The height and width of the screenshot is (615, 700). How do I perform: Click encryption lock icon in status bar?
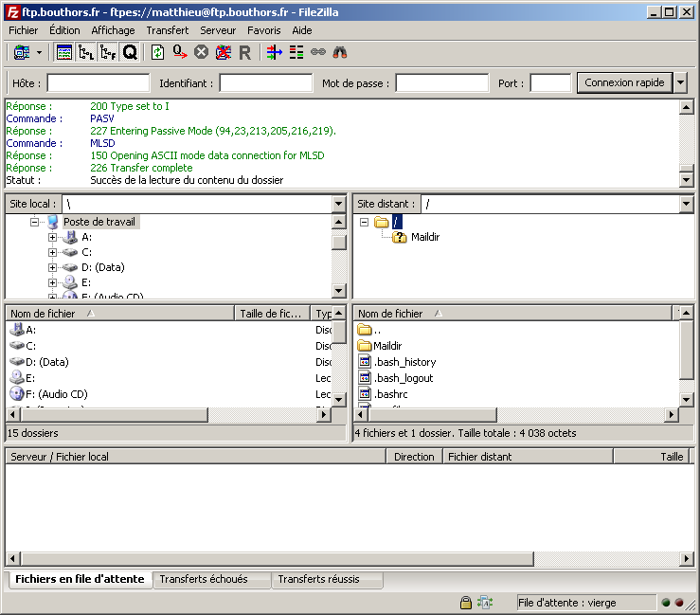pyautogui.click(x=466, y=603)
